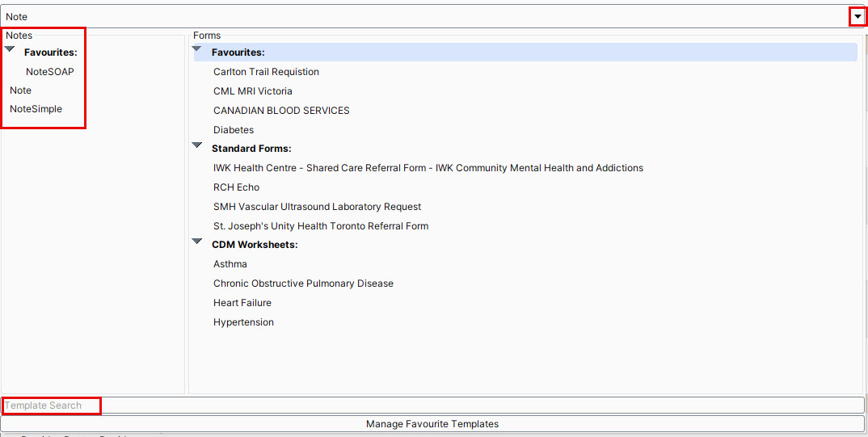Open SMH Vascular Ultrasound Laboratory Request
The width and height of the screenshot is (868, 437).
coord(317,207)
